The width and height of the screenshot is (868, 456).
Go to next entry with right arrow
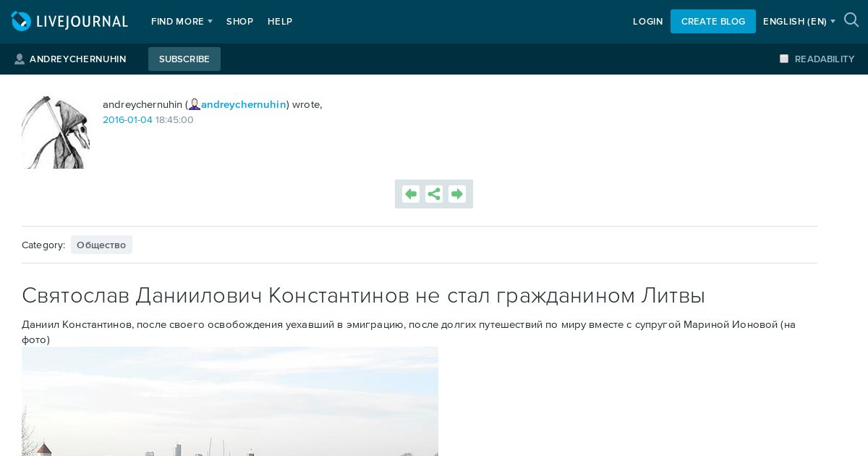click(x=457, y=194)
